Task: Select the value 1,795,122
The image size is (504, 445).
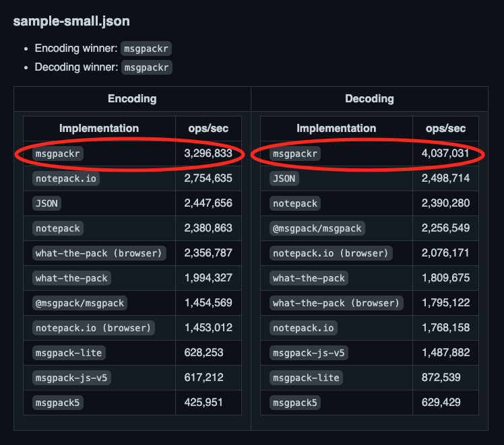Action: pyautogui.click(x=445, y=303)
